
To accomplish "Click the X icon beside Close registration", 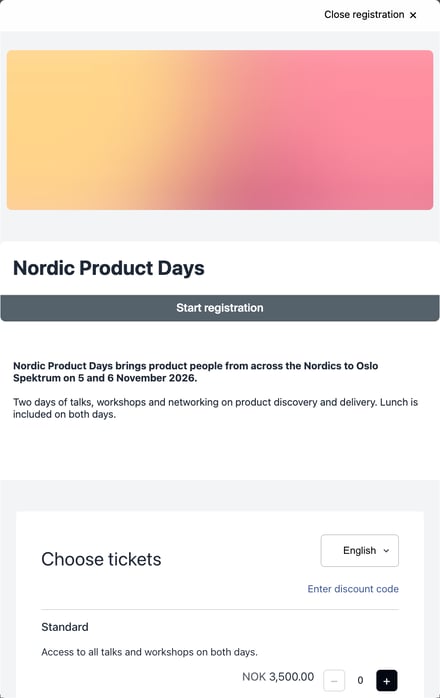I will click(413, 15).
